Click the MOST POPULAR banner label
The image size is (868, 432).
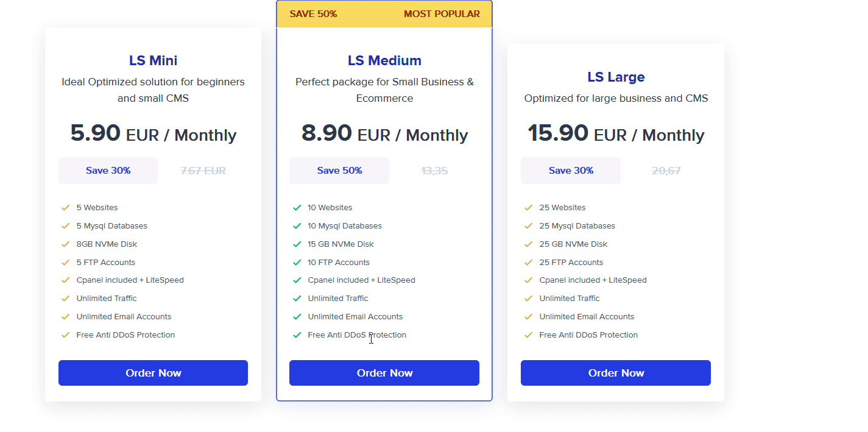pos(442,14)
